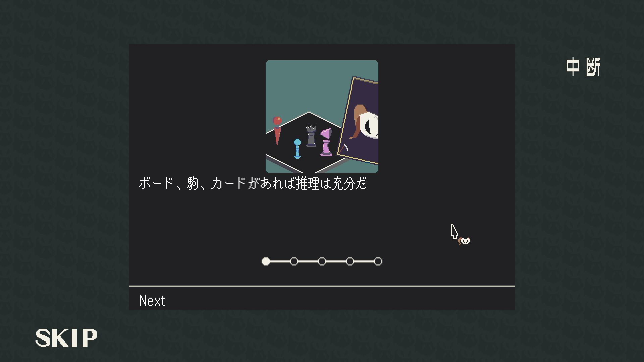Select the 中断 pause option
The width and height of the screenshot is (644, 362).
point(583,67)
